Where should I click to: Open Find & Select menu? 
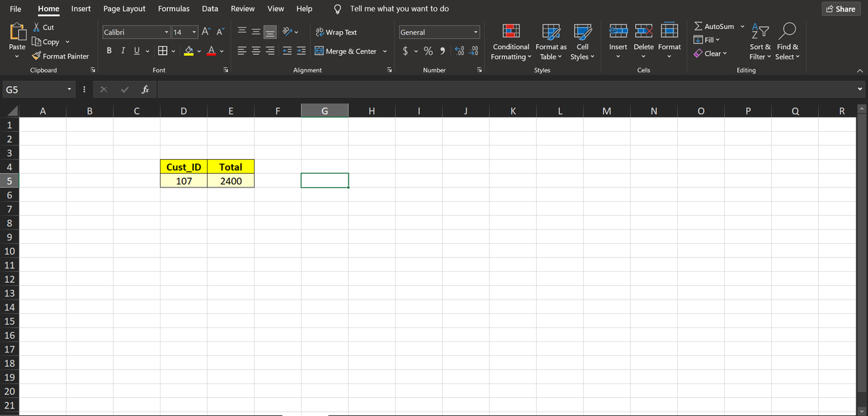click(787, 42)
